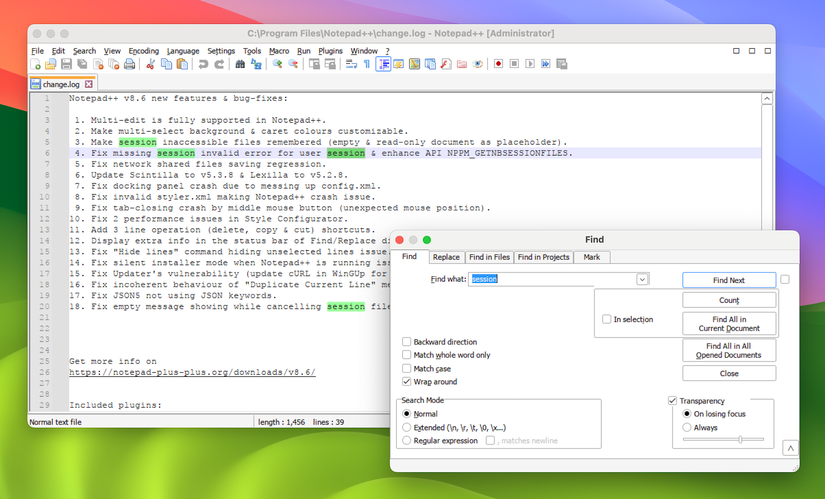Collapse the Find dialog with the caret button
The width and height of the screenshot is (825, 499).
click(789, 449)
